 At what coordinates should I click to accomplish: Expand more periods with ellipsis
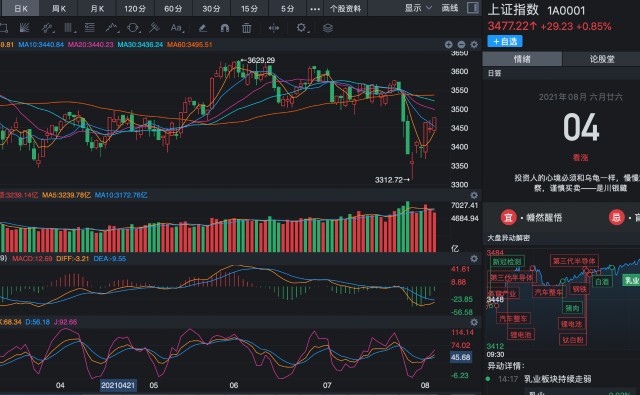pos(315,9)
